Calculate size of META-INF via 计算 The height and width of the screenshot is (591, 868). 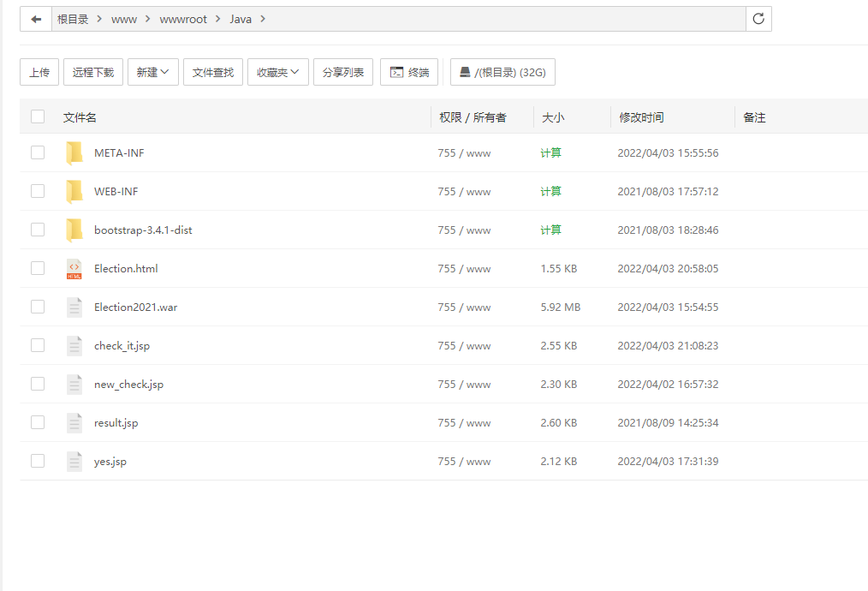click(550, 152)
